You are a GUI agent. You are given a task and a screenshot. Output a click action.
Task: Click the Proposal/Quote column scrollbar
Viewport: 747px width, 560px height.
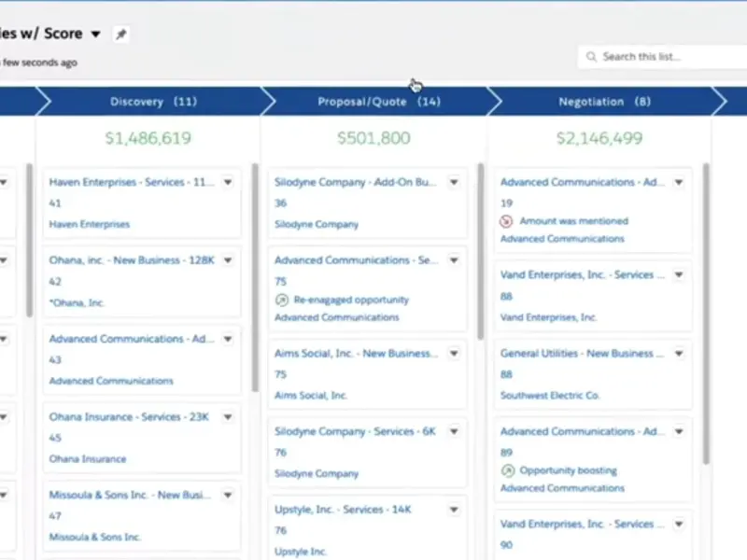(481, 252)
